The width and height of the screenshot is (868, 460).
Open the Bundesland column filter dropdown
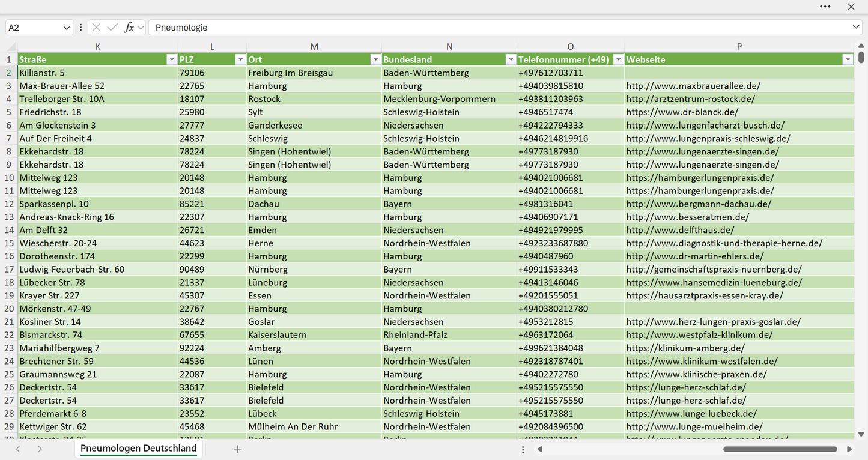click(511, 59)
